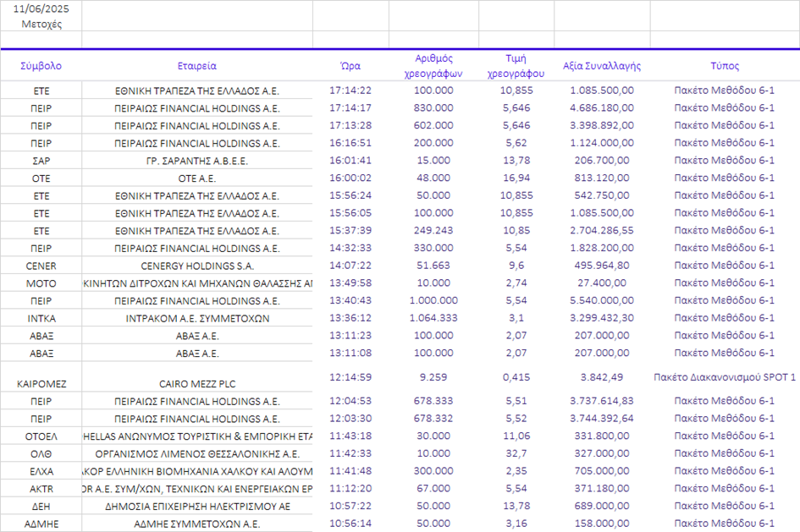The image size is (800, 532).
Task: Click the Ώρα column header
Action: [350, 66]
